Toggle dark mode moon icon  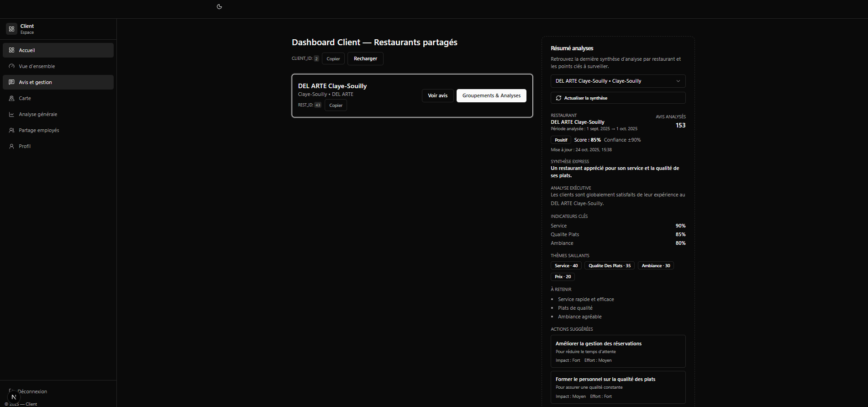coord(219,6)
